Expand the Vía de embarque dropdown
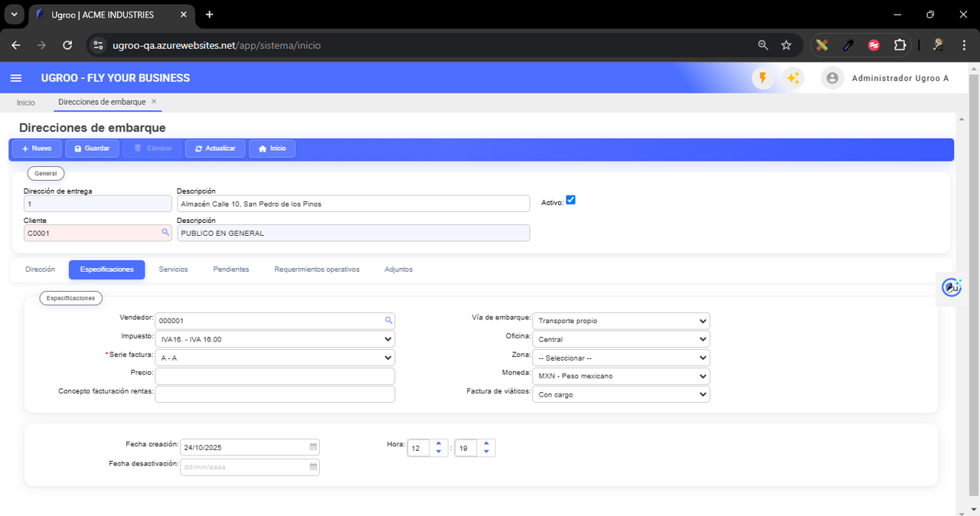Screen dimensions: 980x516 [620, 321]
